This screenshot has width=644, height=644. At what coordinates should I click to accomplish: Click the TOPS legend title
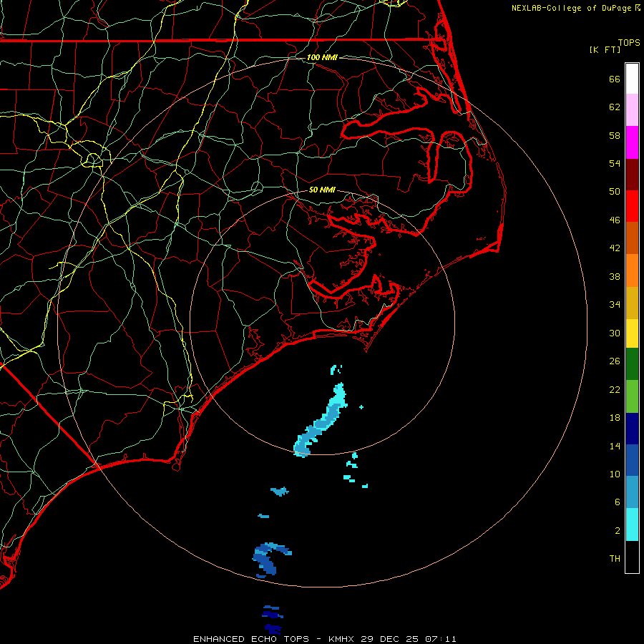(629, 42)
